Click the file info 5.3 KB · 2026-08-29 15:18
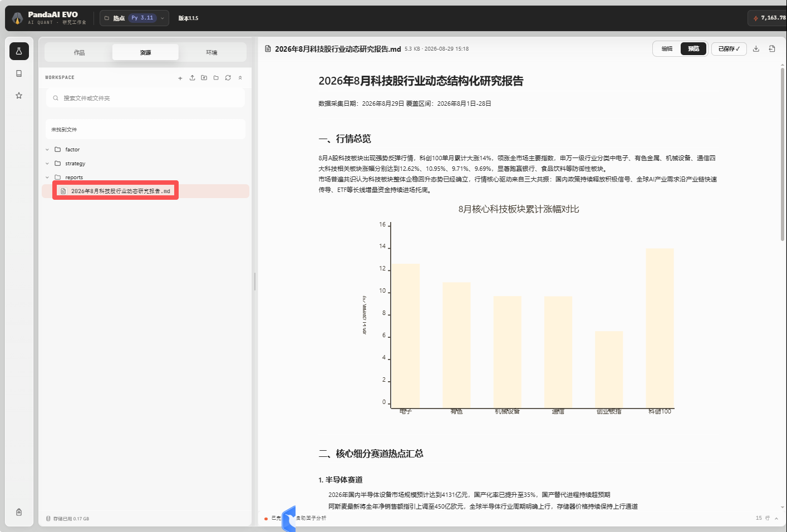 436,49
